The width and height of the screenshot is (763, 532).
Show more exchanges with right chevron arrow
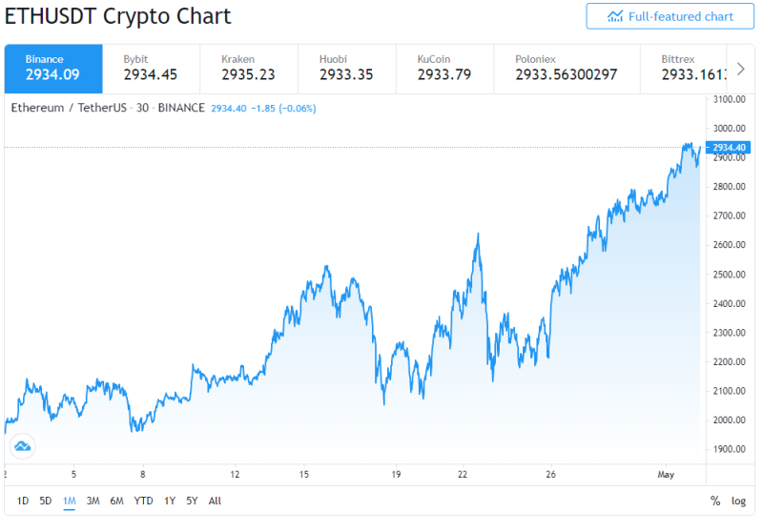(x=741, y=69)
